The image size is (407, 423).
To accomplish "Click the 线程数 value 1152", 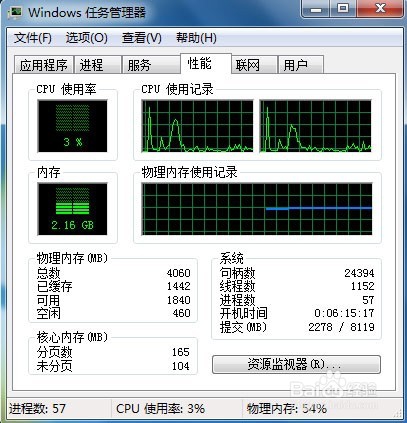I will [363, 286].
